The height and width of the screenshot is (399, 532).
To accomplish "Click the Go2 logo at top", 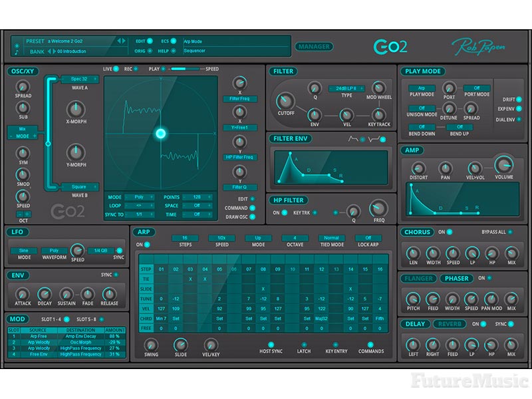I will (390, 47).
